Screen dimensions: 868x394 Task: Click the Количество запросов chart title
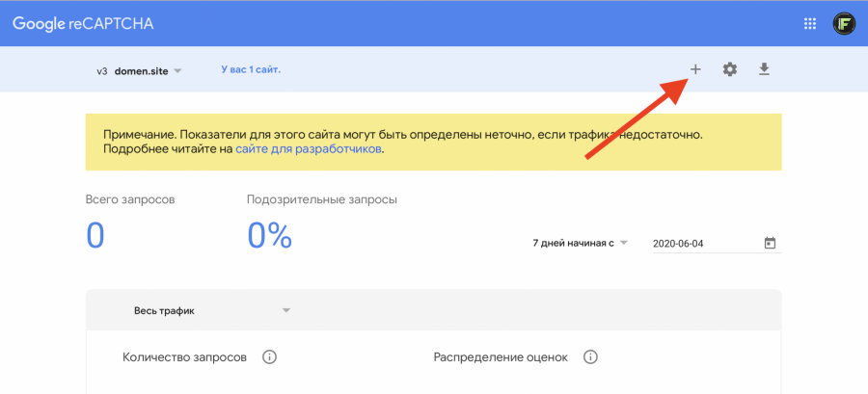pos(185,357)
